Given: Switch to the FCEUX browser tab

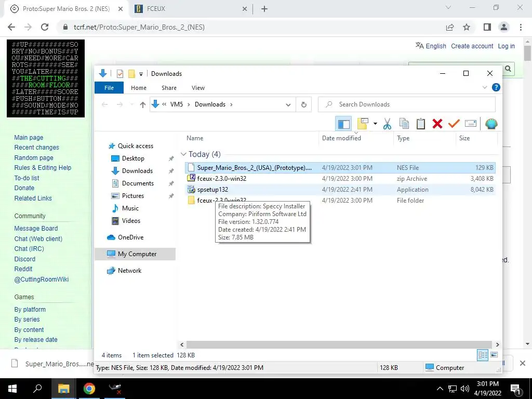Looking at the screenshot, I should coord(191,9).
